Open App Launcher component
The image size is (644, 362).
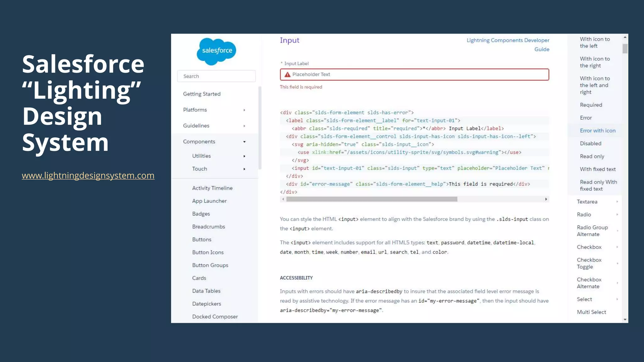pos(209,201)
